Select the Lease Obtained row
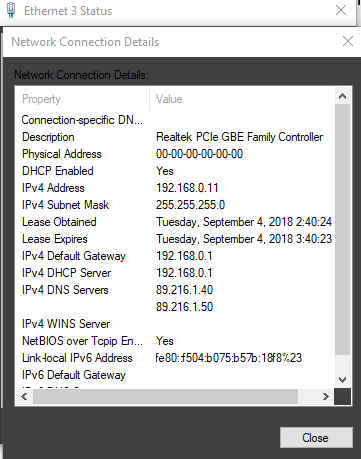This screenshot has width=361, height=459. point(175,222)
